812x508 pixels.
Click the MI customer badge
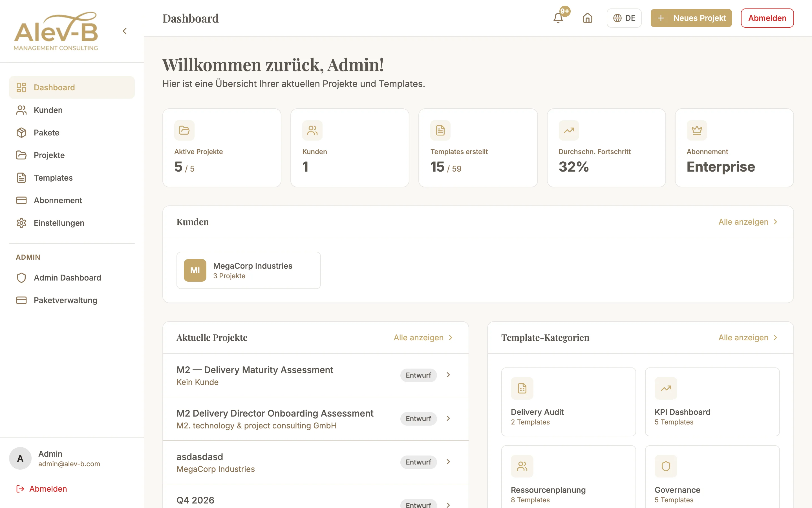[195, 270]
